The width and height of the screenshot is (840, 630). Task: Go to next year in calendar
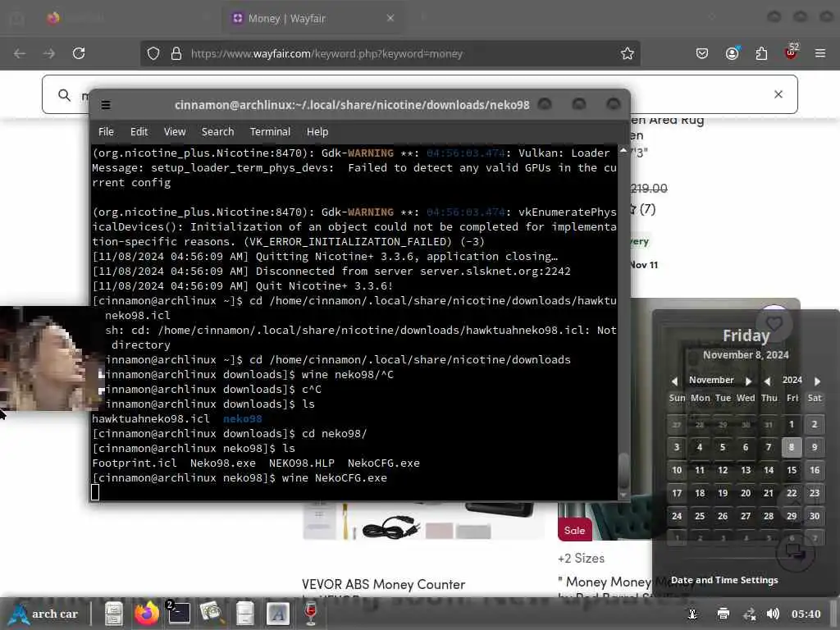point(817,381)
